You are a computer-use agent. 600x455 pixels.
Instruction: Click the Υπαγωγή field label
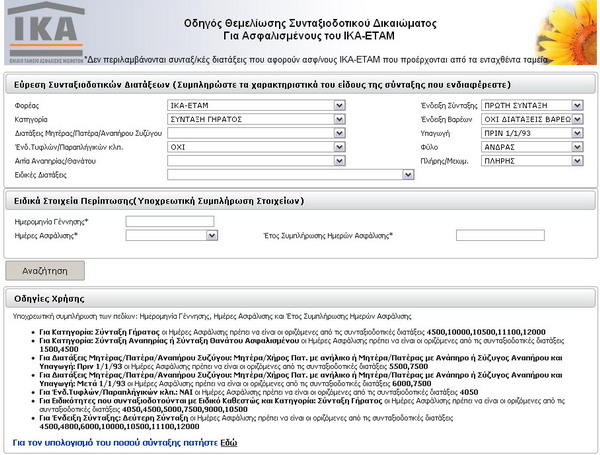coord(435,134)
